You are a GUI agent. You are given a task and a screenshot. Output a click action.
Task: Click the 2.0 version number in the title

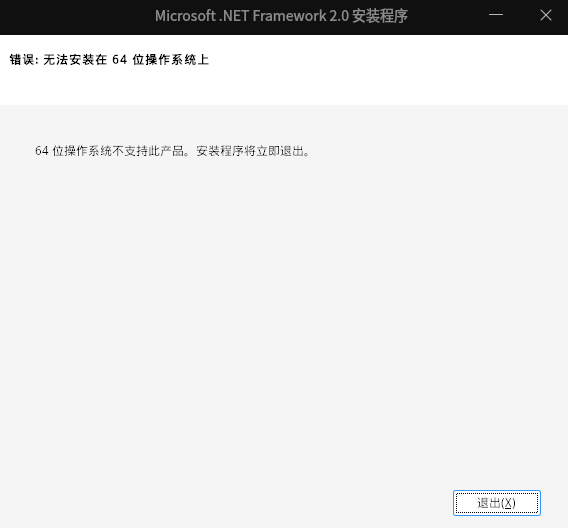coord(339,16)
